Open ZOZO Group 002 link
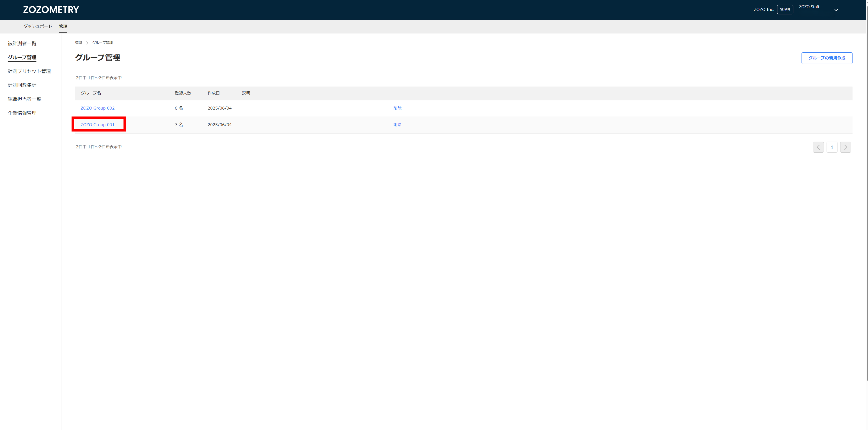 [97, 108]
